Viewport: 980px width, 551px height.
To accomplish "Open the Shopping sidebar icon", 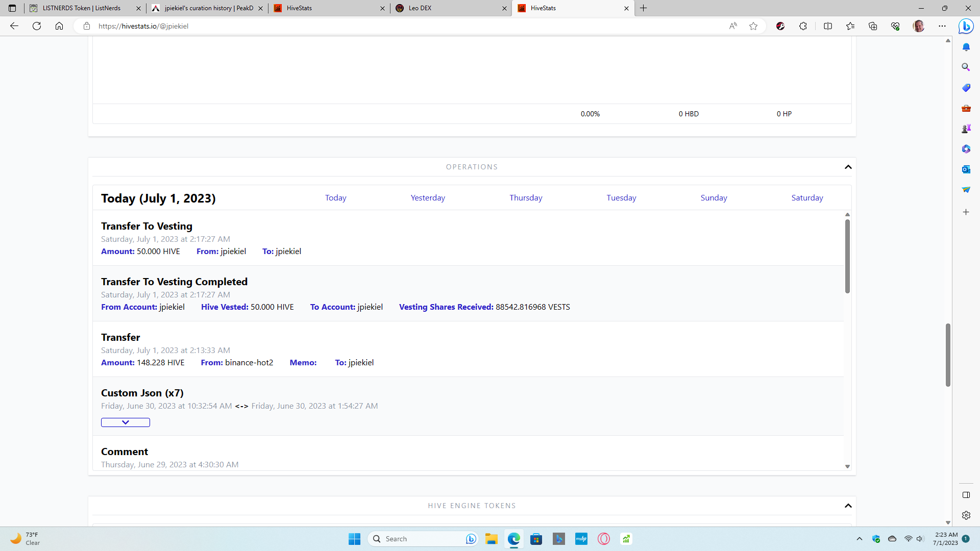I will point(966,88).
